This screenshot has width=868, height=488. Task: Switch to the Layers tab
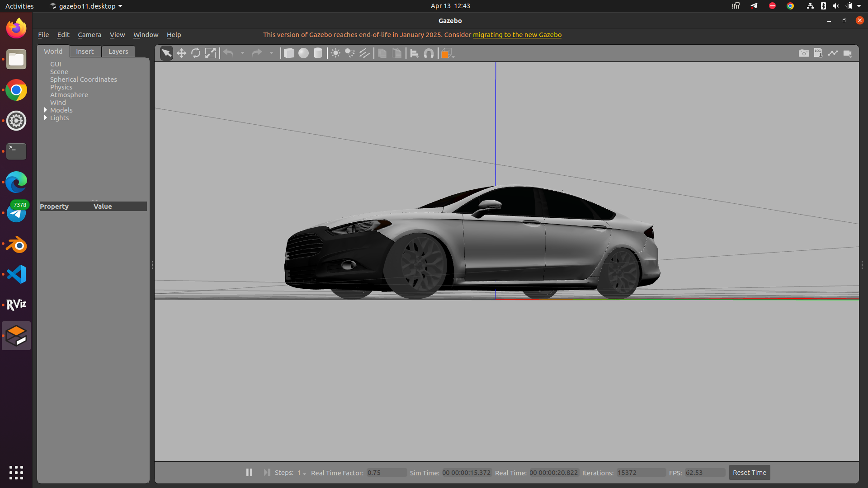pos(118,52)
